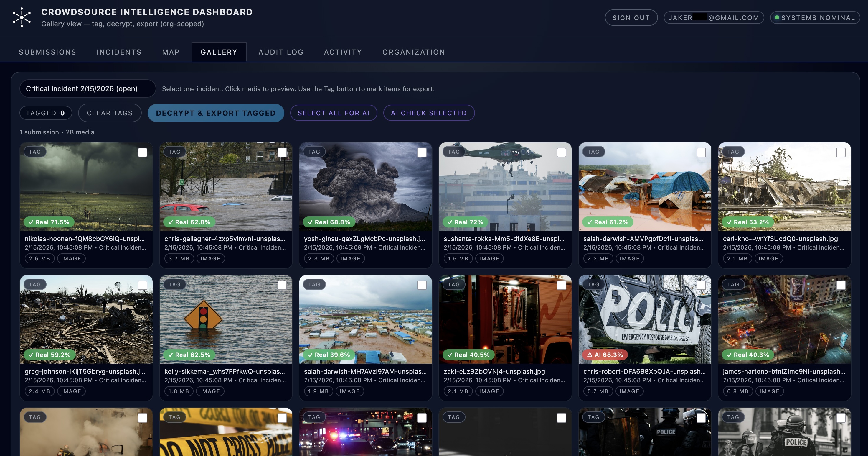This screenshot has height=456, width=868.
Task: Click TAG on the volcano eruption image
Action: tap(313, 152)
